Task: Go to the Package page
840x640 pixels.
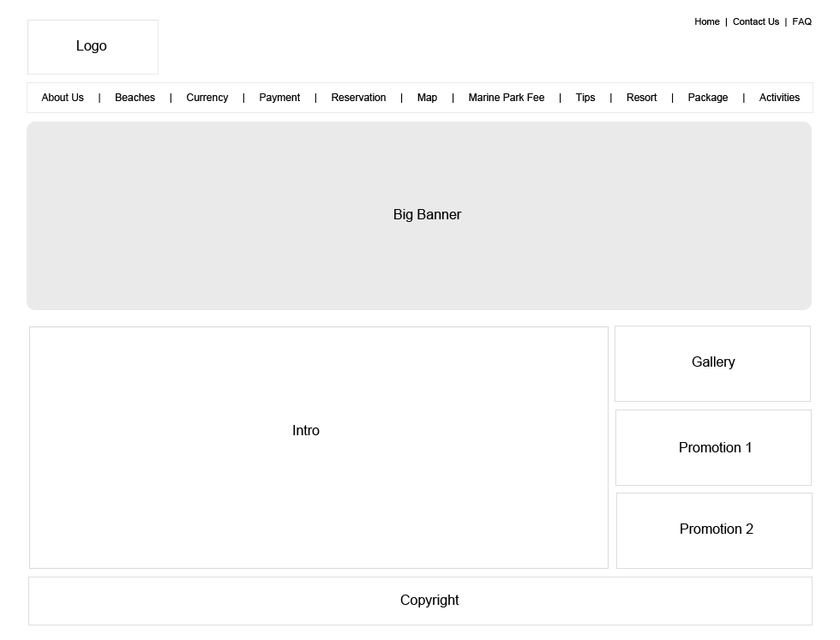Action: pos(708,98)
